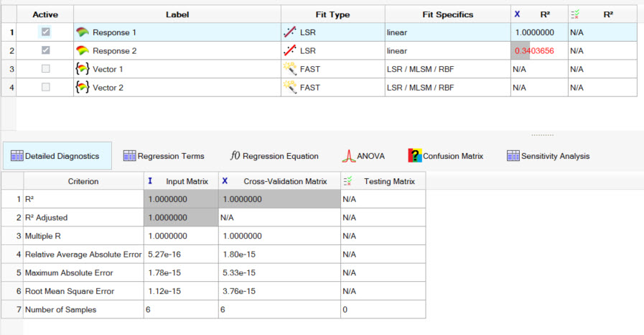Viewport: 644px width, 335px height.
Task: Click the Vector 1 braces icon
Action: [83, 68]
